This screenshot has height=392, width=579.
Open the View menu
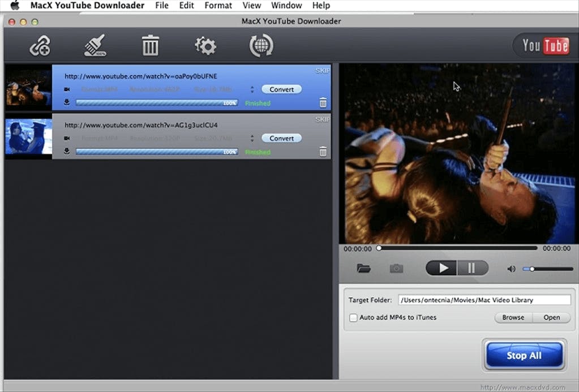251,6
